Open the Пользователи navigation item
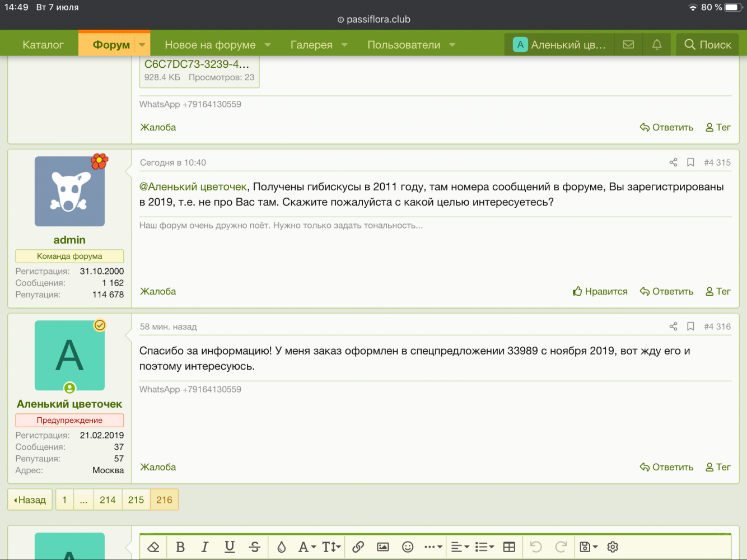 coord(404,45)
